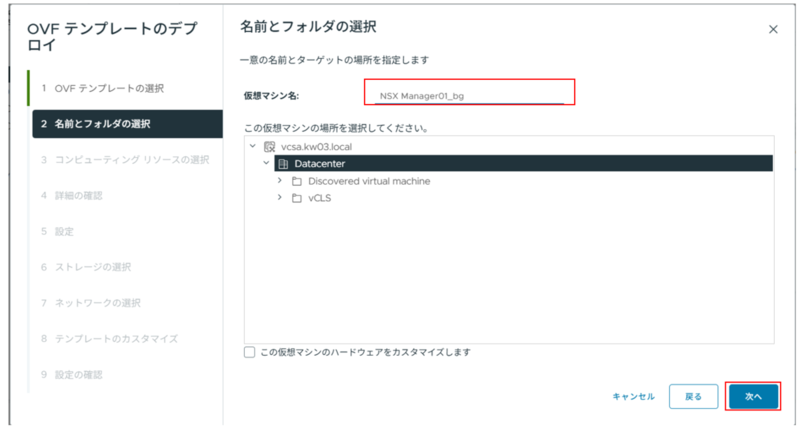Click the customize hardware checkbox label text
Viewport: 800px width, 433px height.
(365, 352)
